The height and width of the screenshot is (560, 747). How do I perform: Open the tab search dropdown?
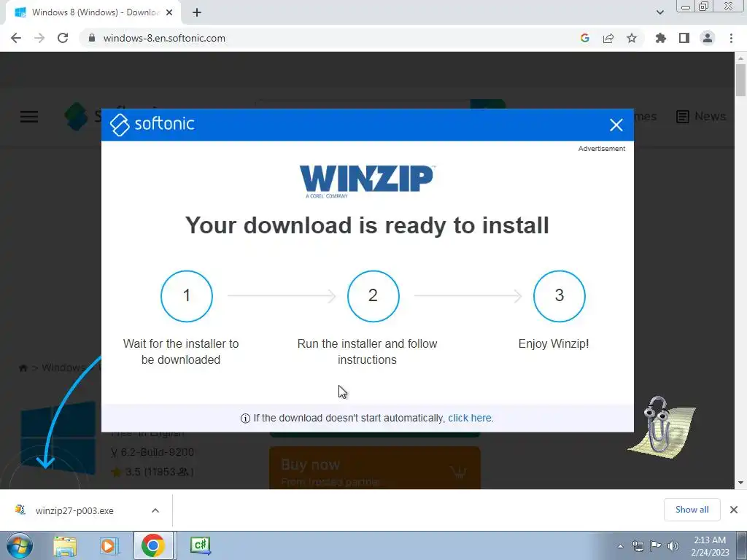pos(659,12)
